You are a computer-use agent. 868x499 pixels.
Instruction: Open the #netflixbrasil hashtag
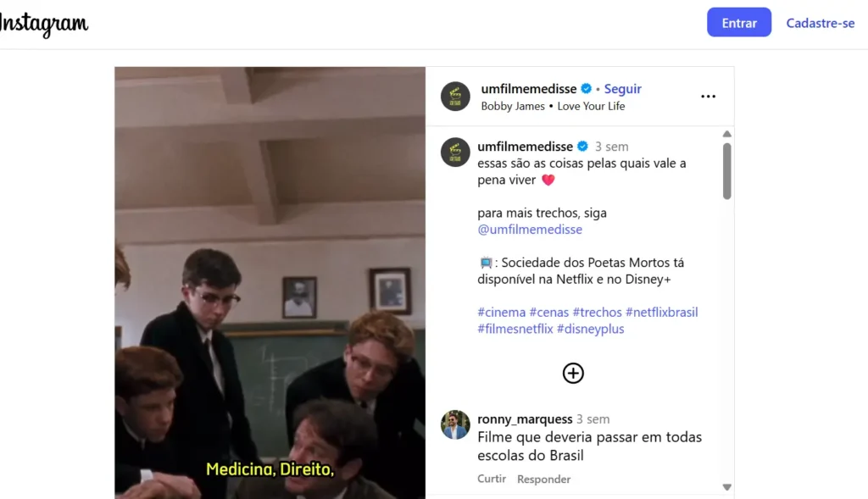click(661, 312)
